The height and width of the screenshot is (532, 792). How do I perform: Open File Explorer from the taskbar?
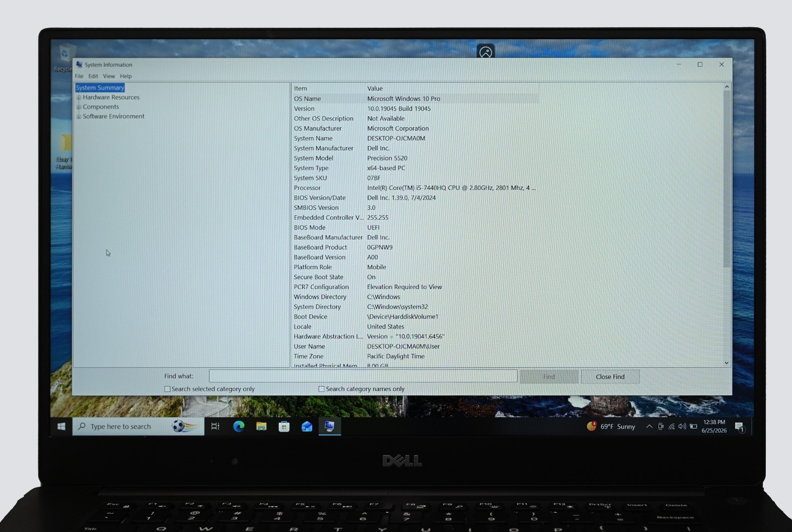pyautogui.click(x=261, y=426)
